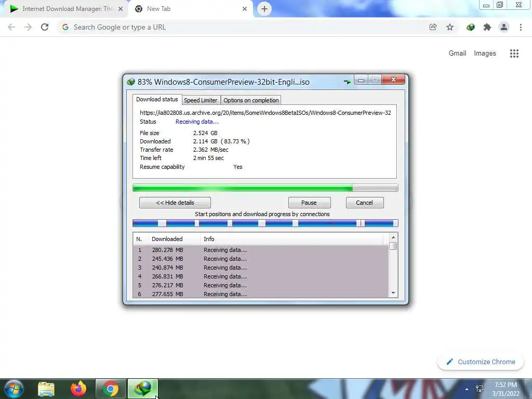Select connection row 1 with 280.278 MB

[x=261, y=250]
